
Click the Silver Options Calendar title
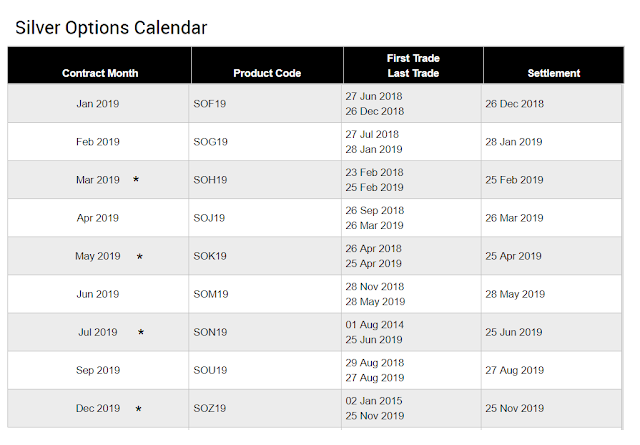click(111, 27)
